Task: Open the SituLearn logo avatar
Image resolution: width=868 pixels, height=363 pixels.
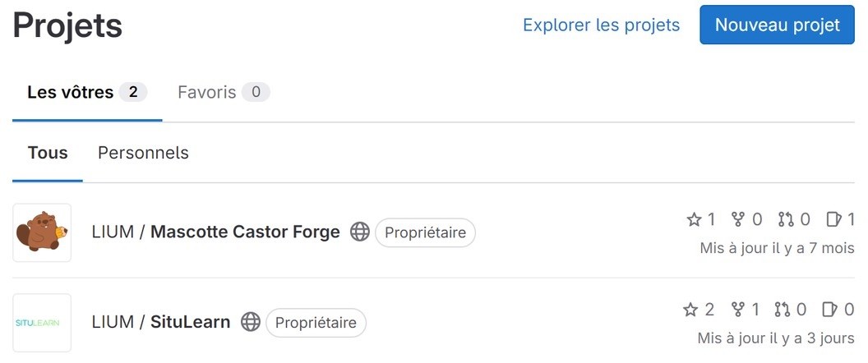Action: tap(42, 323)
